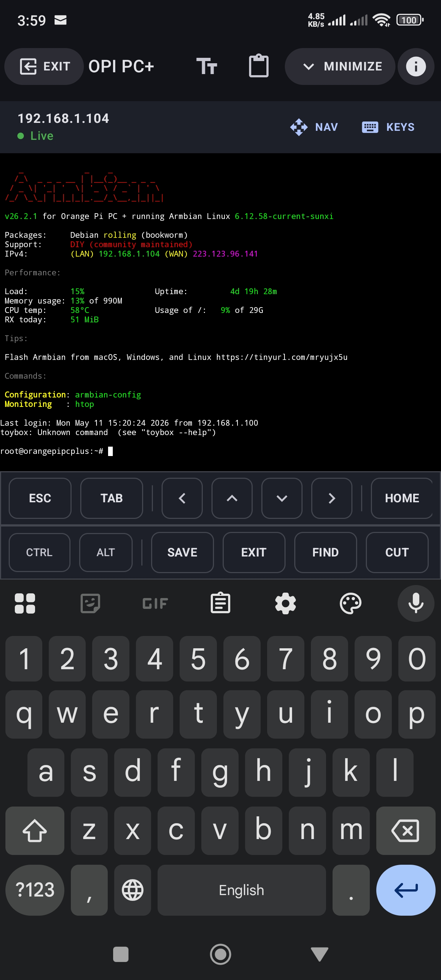Tap the Android home circle button

point(220,954)
